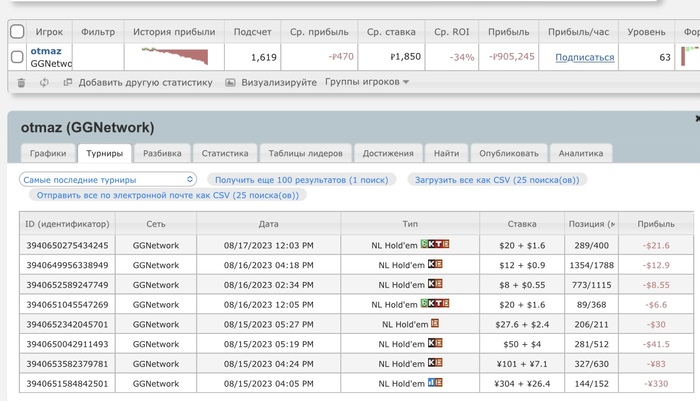Click black K badge in 281/512 row
The image size is (700, 401).
pos(431,343)
